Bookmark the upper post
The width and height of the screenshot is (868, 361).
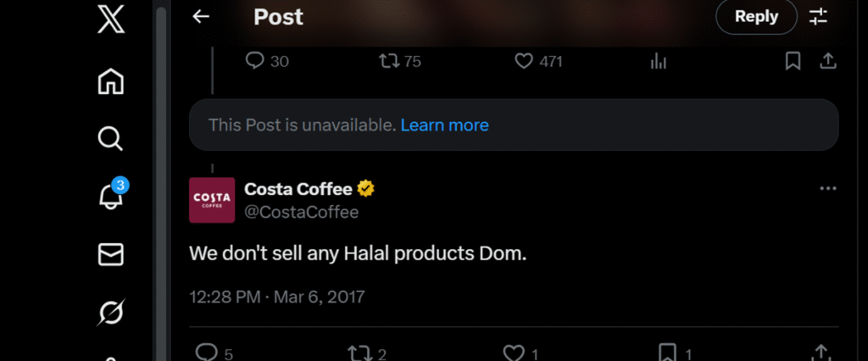pyautogui.click(x=793, y=61)
